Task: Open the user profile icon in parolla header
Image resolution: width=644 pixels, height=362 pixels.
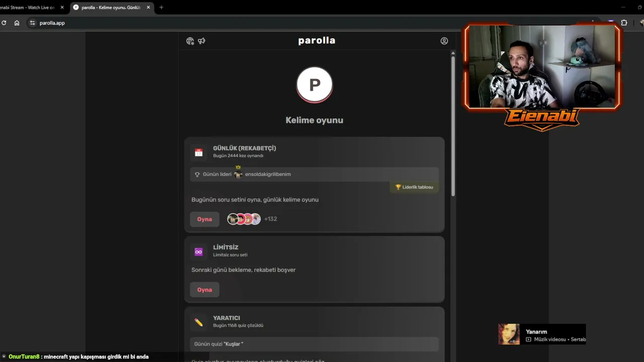Action: pyautogui.click(x=444, y=41)
